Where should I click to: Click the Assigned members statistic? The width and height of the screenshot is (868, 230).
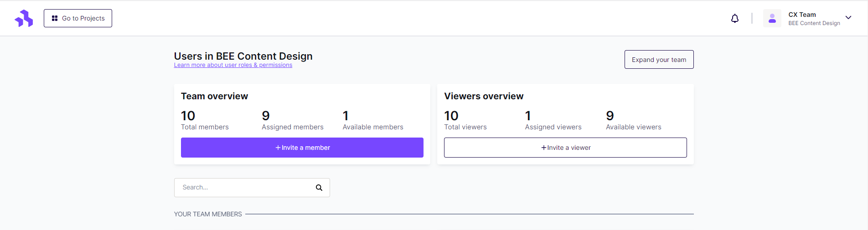pos(293,120)
